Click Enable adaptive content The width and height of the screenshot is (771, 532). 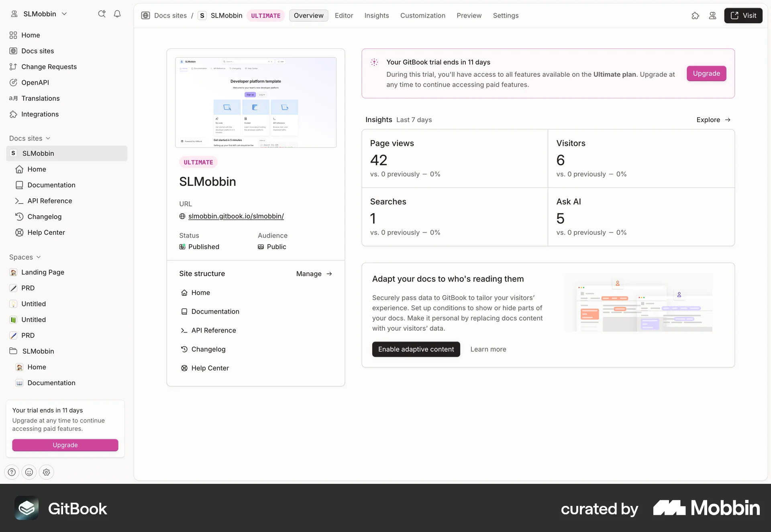click(416, 349)
